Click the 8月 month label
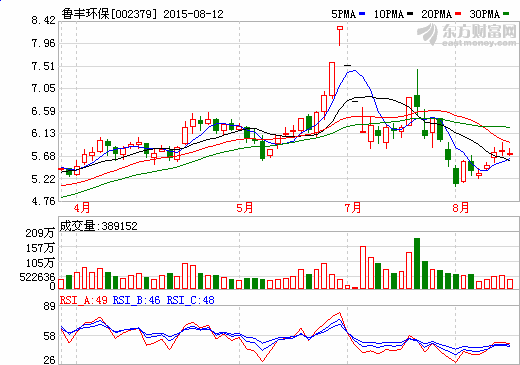Viewport: 520px width, 365px height. [461, 208]
